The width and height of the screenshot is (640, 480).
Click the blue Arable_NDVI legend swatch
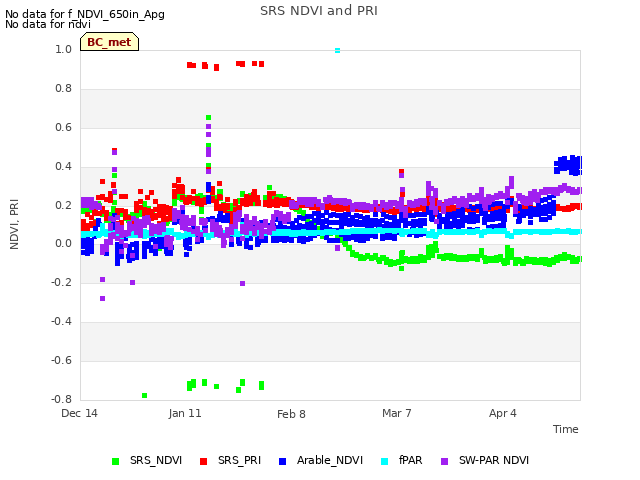[282, 461]
